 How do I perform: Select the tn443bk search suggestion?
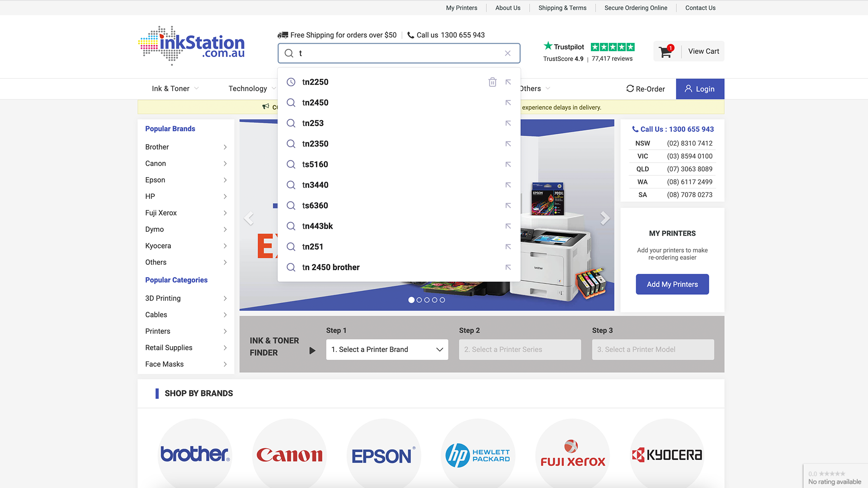tap(317, 226)
